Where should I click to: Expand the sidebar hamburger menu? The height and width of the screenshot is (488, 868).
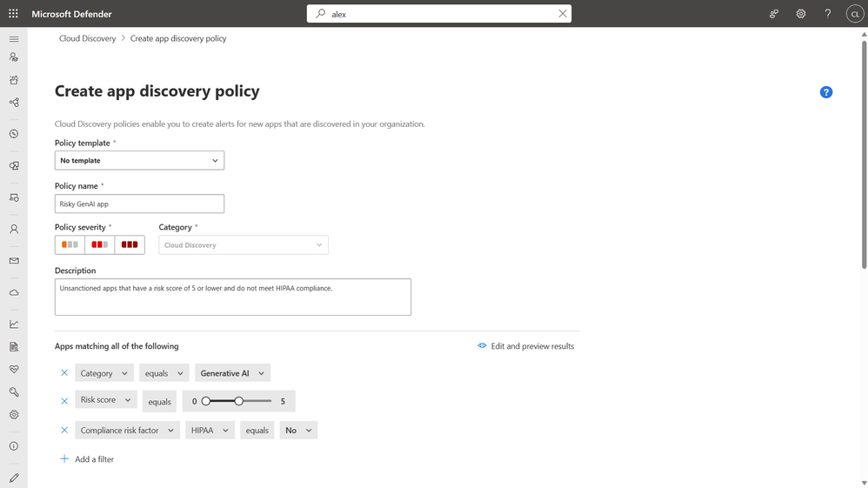point(14,39)
